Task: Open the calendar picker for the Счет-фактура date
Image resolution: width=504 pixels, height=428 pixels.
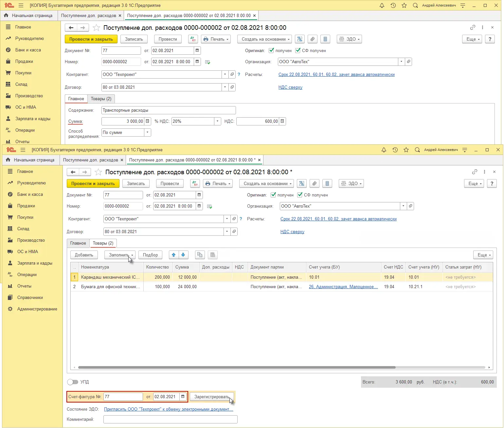Action: [x=183, y=397]
